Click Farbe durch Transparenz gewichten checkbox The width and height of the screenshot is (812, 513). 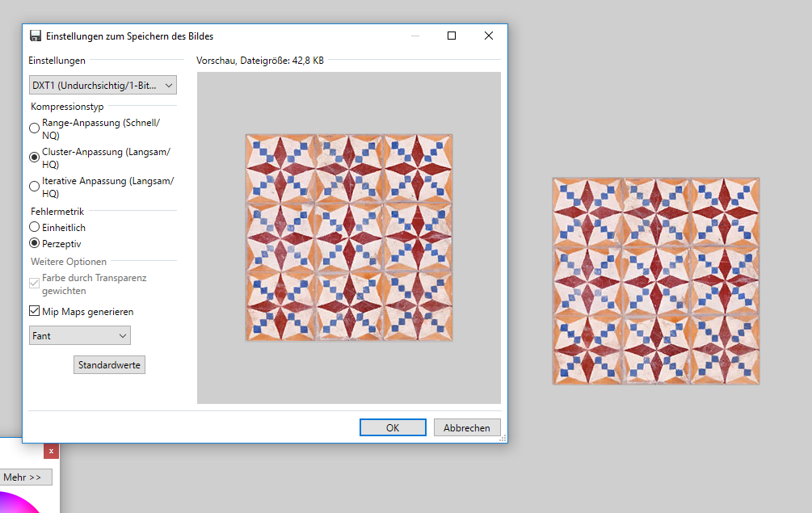pos(34,283)
